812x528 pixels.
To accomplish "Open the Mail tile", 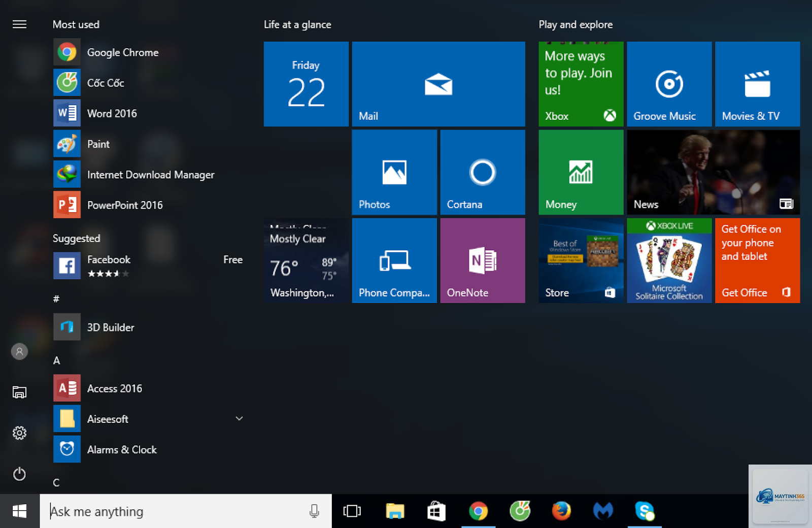I will 438,84.
